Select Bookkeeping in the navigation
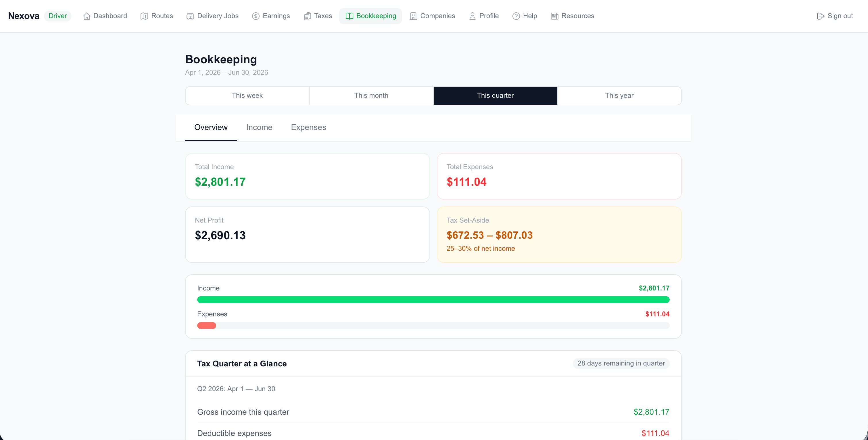The height and width of the screenshot is (440, 868). (x=371, y=16)
